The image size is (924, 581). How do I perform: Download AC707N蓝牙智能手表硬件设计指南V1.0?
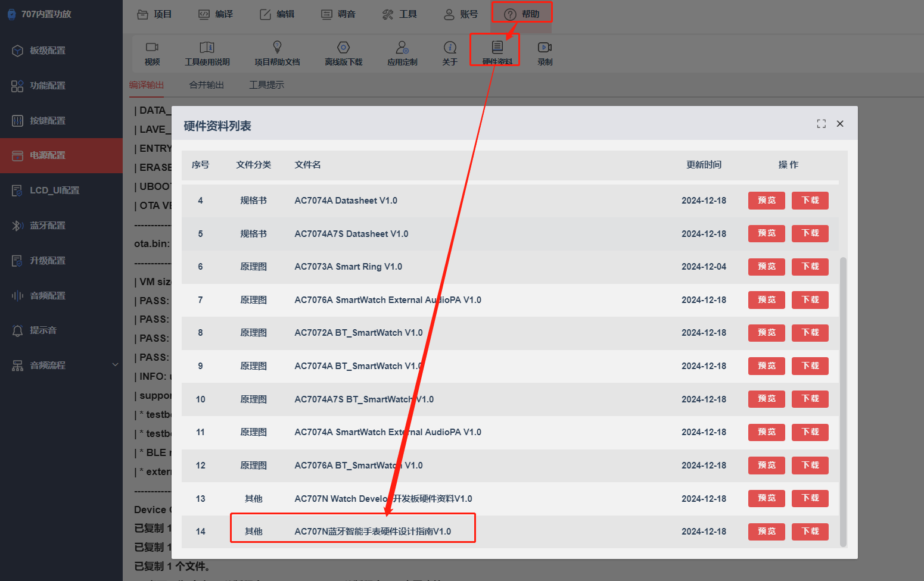(x=810, y=532)
